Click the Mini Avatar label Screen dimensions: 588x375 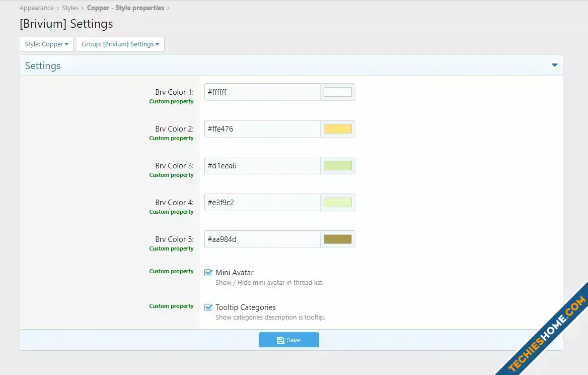click(235, 273)
